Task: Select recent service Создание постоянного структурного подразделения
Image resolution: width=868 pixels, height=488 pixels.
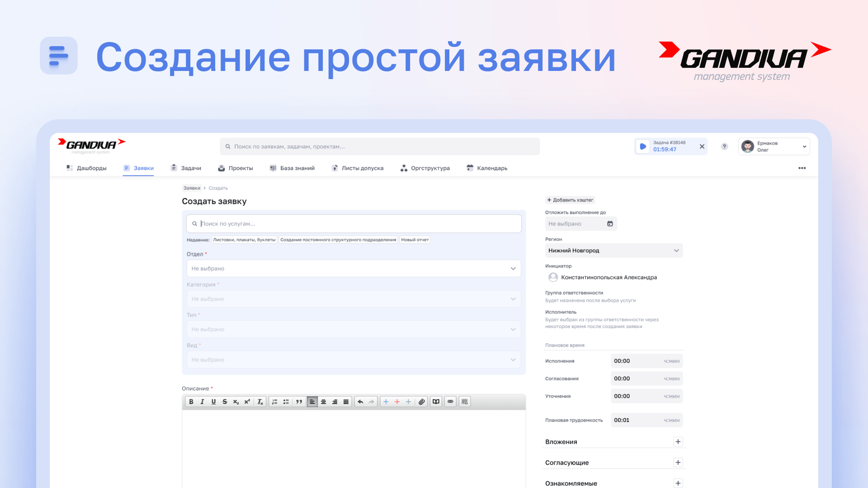Action: [x=338, y=240]
